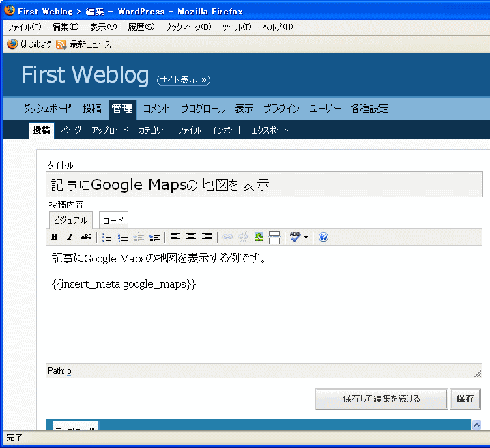This screenshot has height=448, width=490.
Task: Open the 履歴(S) menu
Action: (x=141, y=27)
